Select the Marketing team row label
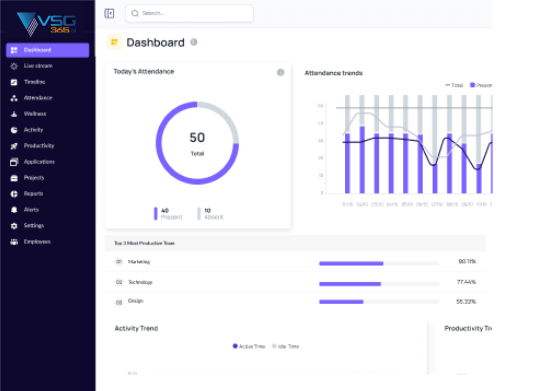This screenshot has height=391, width=548. (139, 262)
